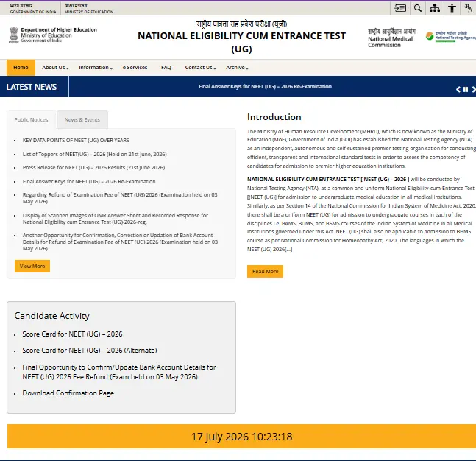The width and height of the screenshot is (476, 461).
Task: Open language selection icon
Action: 468,8
